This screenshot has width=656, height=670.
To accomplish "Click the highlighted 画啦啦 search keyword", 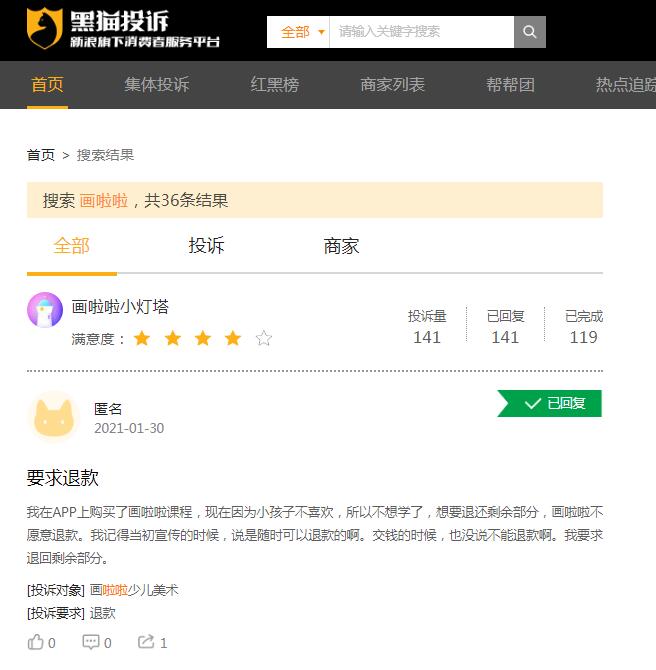I will tap(104, 200).
